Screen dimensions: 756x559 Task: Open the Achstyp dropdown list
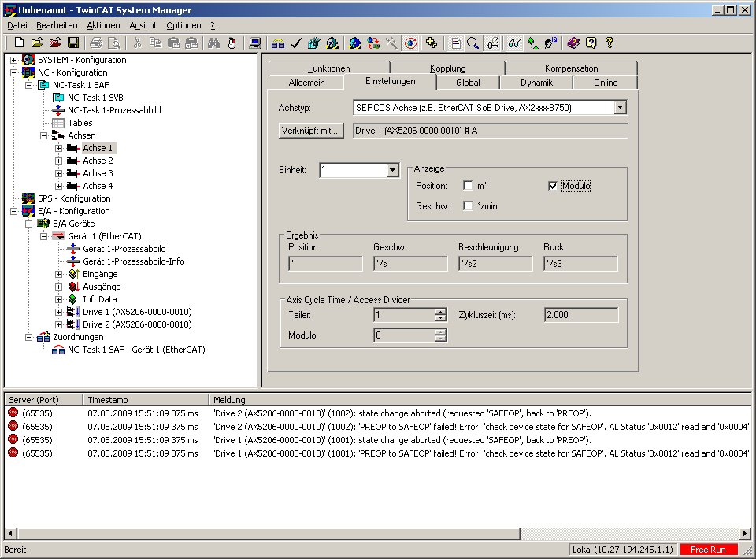click(x=621, y=107)
